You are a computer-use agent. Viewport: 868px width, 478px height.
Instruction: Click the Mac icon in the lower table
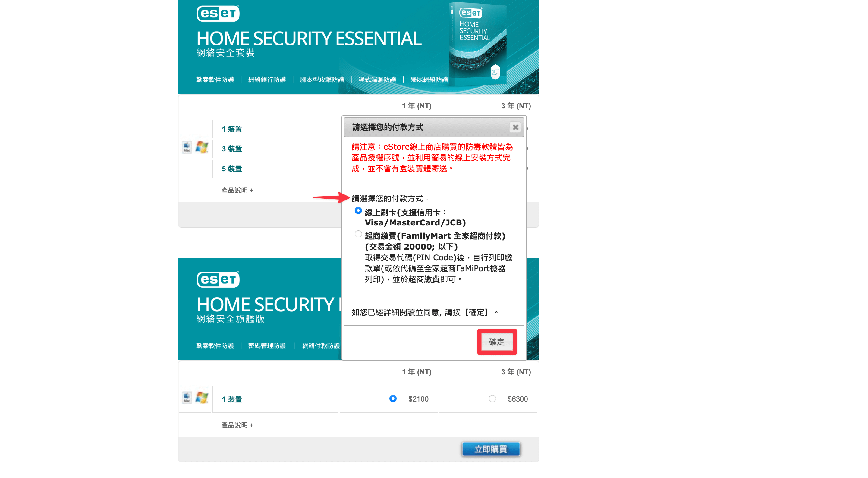pyautogui.click(x=187, y=398)
